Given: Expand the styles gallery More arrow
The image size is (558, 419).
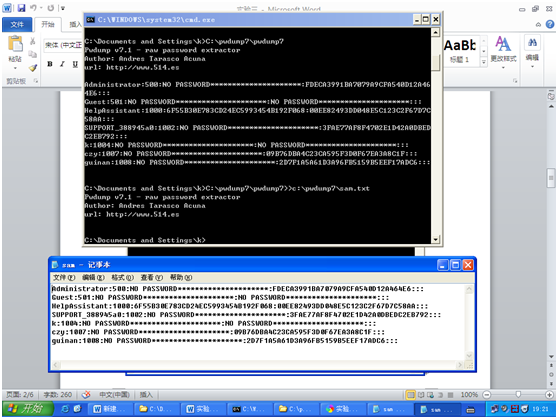Looking at the screenshot, I should tap(484, 62).
